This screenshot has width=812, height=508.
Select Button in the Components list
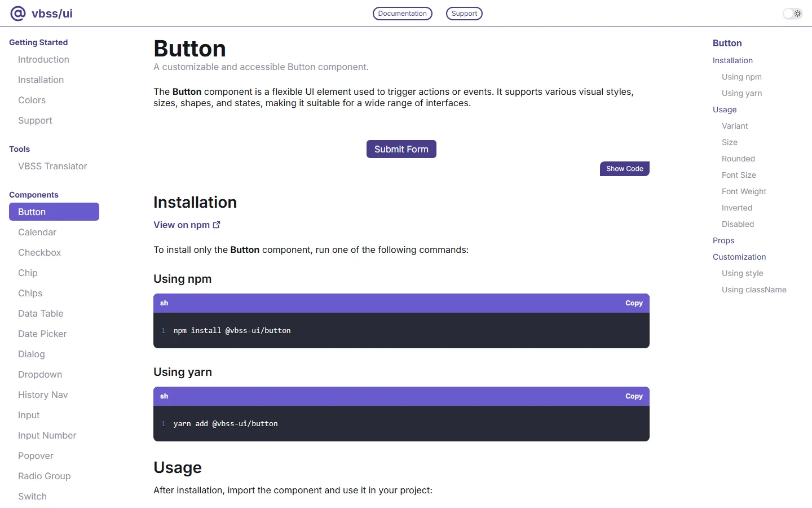pos(54,212)
